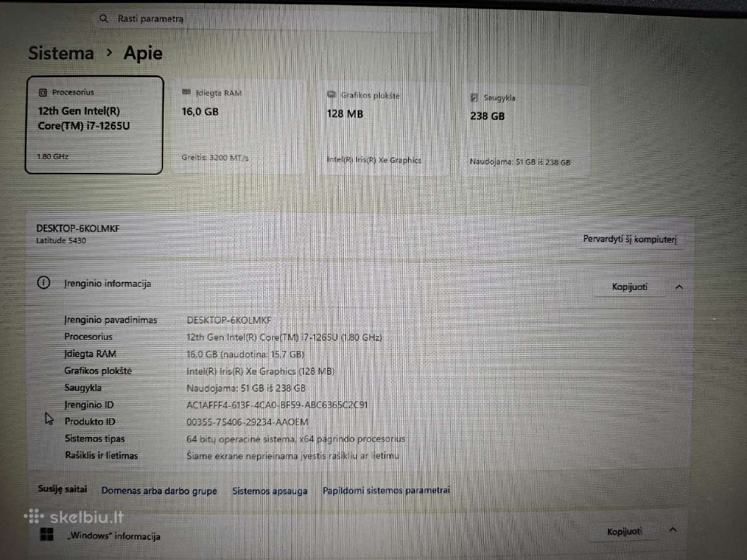Click the storage drive icon
The image size is (747, 560).
pyautogui.click(x=474, y=98)
